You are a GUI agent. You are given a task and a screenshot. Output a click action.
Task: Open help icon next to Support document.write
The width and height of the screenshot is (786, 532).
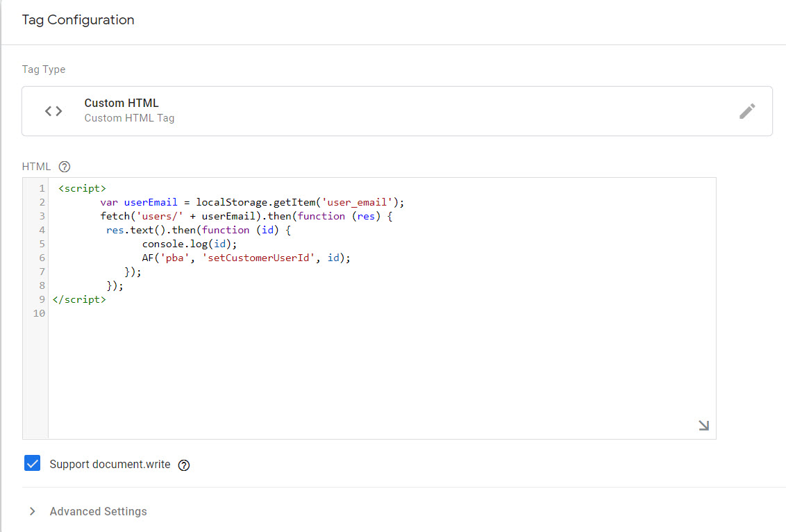[184, 465]
